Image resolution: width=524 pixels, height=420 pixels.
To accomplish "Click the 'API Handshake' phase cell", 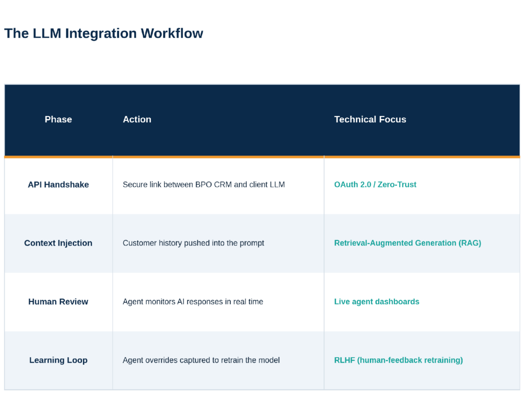I will tap(58, 185).
